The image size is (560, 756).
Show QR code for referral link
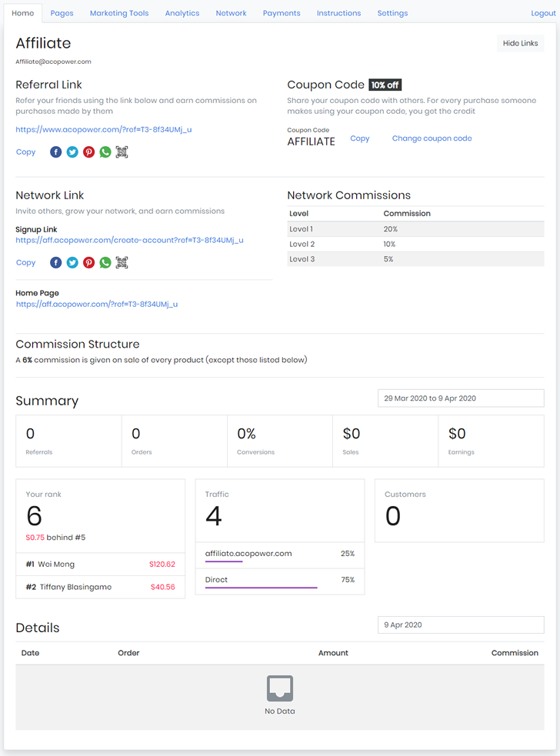(122, 152)
